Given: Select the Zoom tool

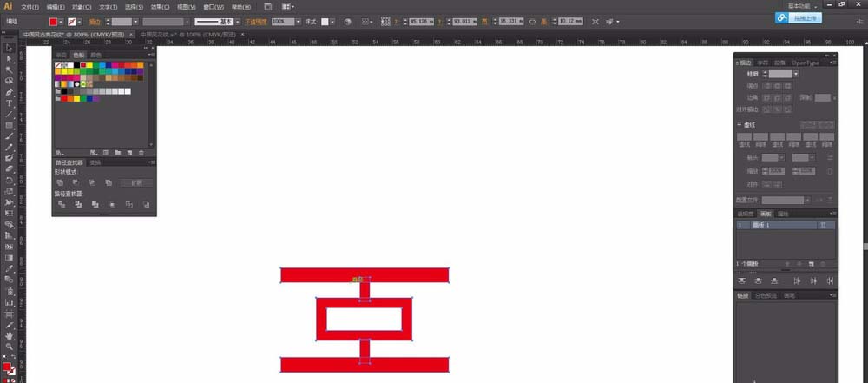Looking at the screenshot, I should point(9,347).
